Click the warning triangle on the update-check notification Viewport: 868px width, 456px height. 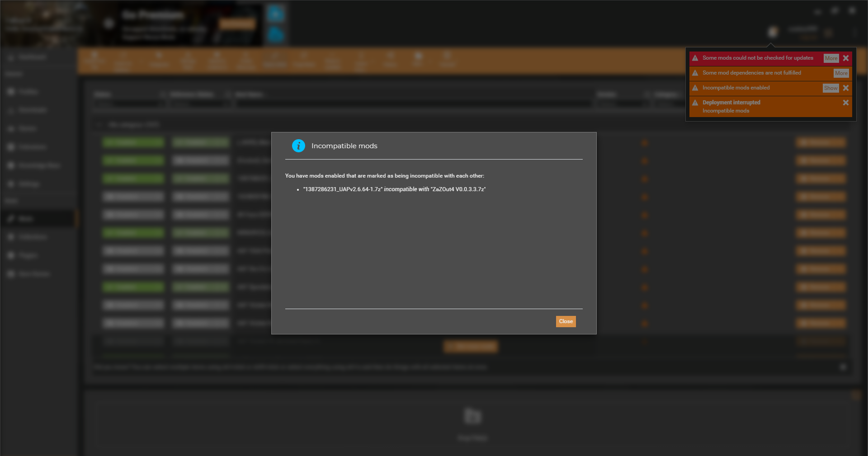[695, 58]
